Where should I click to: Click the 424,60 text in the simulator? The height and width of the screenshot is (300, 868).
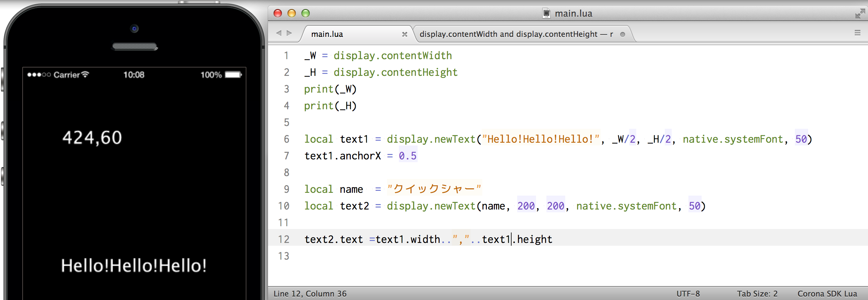coord(92,137)
